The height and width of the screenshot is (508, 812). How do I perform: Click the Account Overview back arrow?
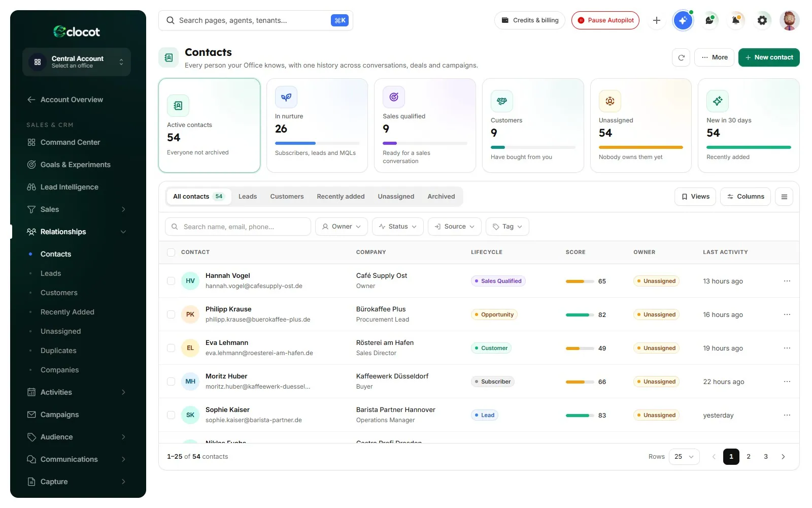[x=31, y=100]
